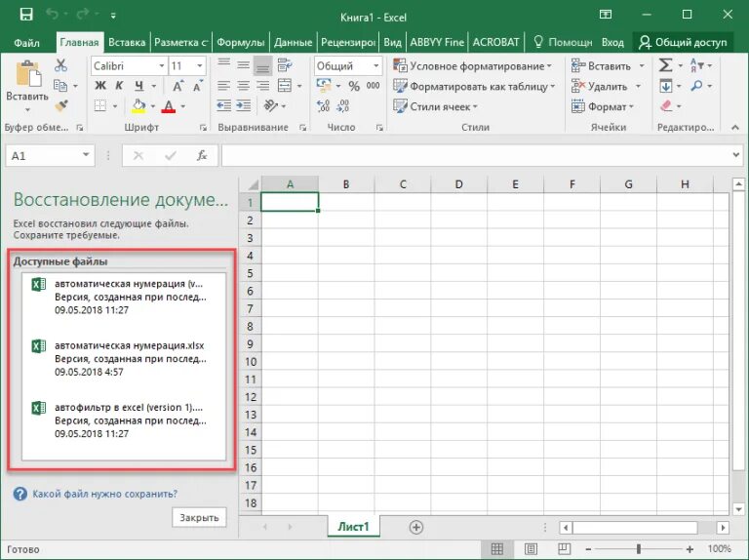Open 'Какой файл нужно сохранить?' help link
Screen dimensions: 749x560
click(104, 494)
